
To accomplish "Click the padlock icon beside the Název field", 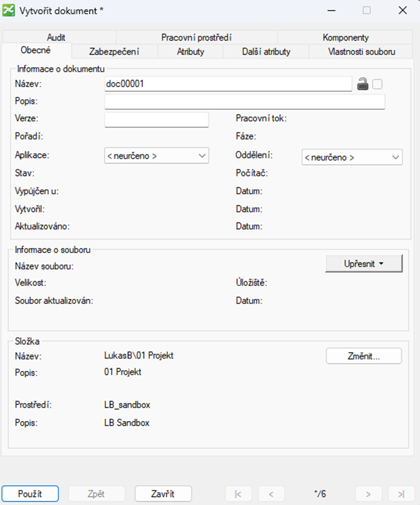I will tap(363, 84).
